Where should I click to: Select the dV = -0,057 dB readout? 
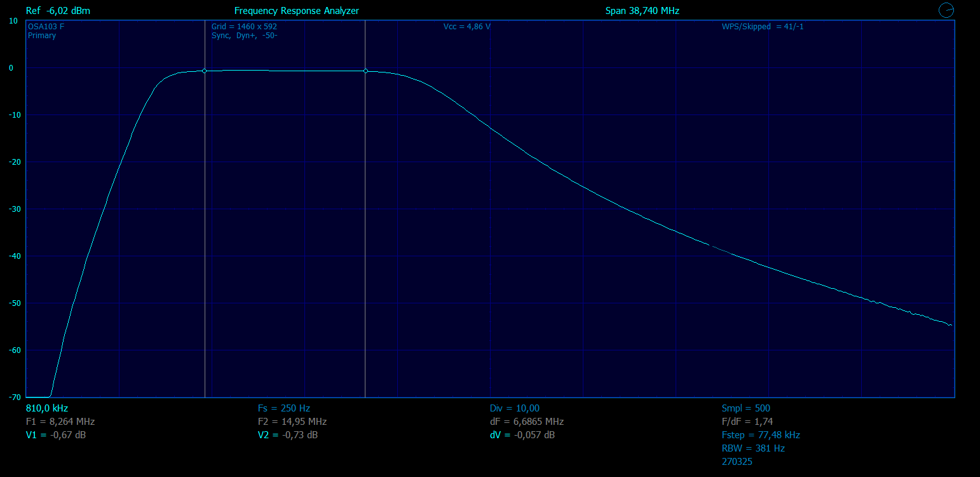tap(522, 435)
